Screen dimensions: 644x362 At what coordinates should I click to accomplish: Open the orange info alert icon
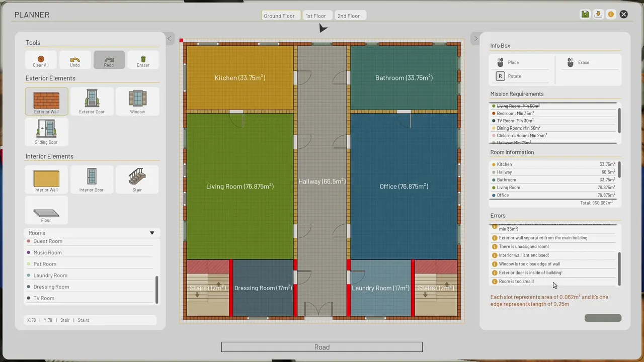611,14
